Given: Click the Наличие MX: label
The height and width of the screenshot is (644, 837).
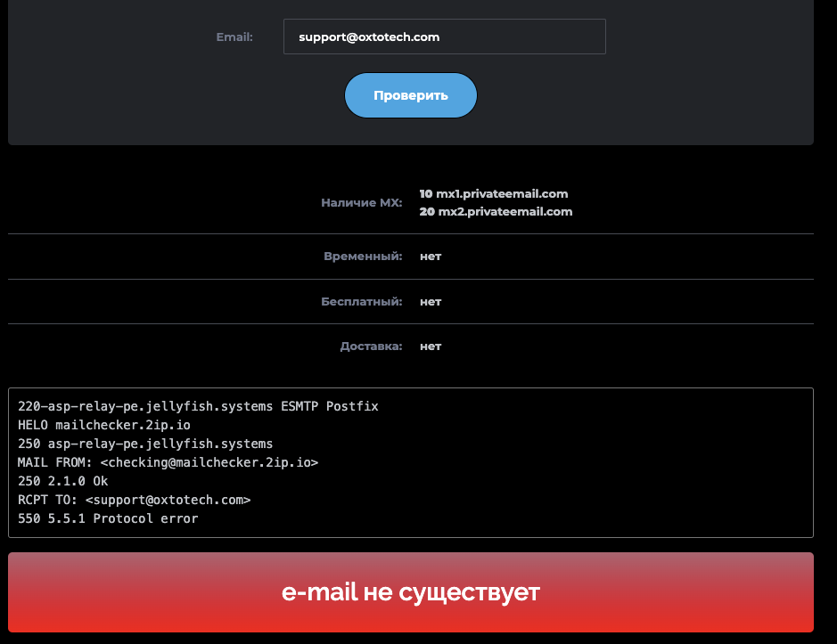Looking at the screenshot, I should pyautogui.click(x=361, y=203).
